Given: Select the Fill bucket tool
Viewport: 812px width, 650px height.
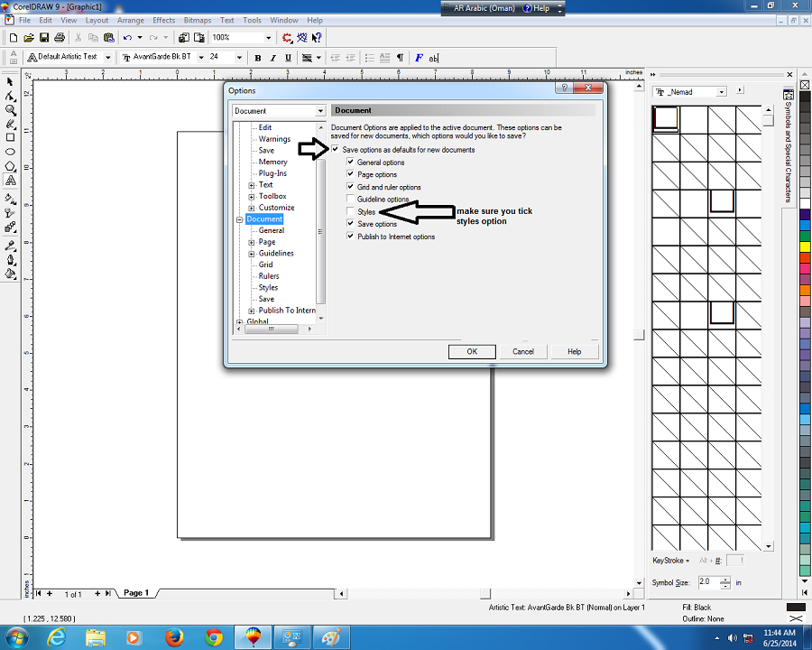Looking at the screenshot, I should 10,274.
